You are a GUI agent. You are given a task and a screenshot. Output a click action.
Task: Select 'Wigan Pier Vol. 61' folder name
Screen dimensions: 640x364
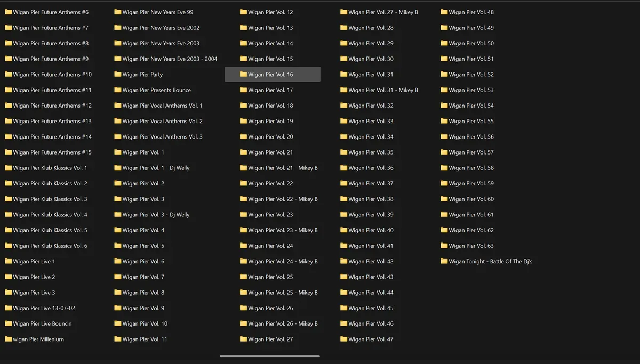(471, 215)
